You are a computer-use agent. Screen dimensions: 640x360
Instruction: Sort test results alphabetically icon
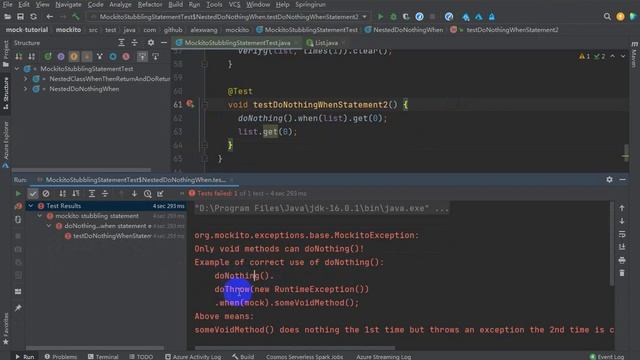coord(62,193)
